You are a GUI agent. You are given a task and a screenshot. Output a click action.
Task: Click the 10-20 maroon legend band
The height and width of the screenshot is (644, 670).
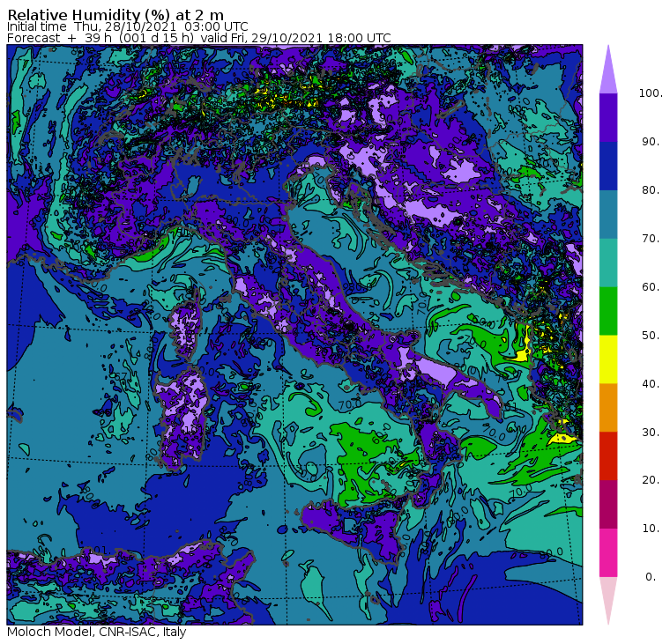(x=608, y=504)
